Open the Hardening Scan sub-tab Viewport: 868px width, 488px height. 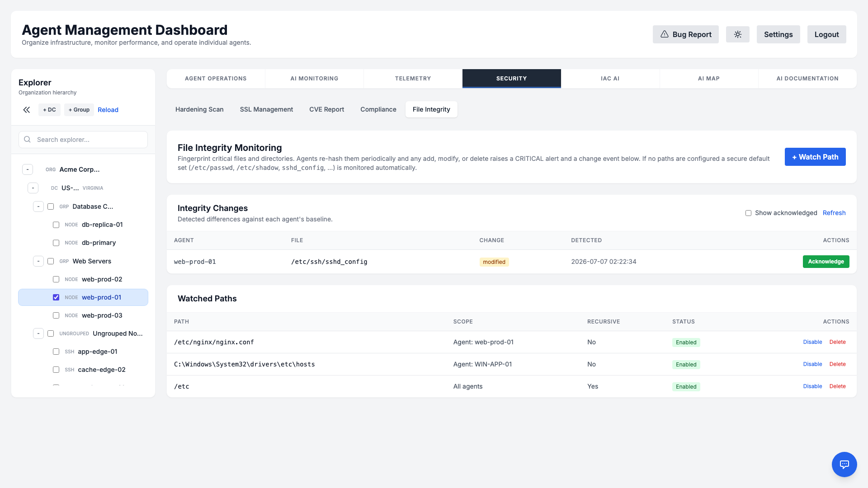coord(199,109)
